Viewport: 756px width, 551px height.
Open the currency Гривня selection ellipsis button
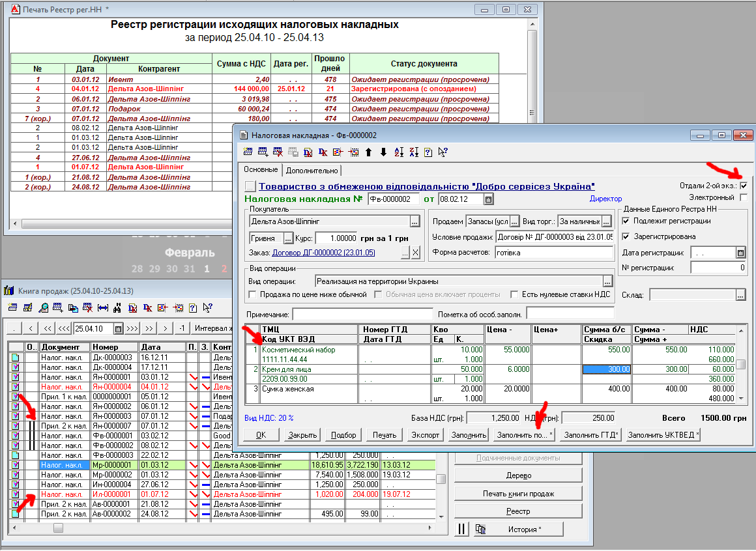pyautogui.click(x=288, y=238)
